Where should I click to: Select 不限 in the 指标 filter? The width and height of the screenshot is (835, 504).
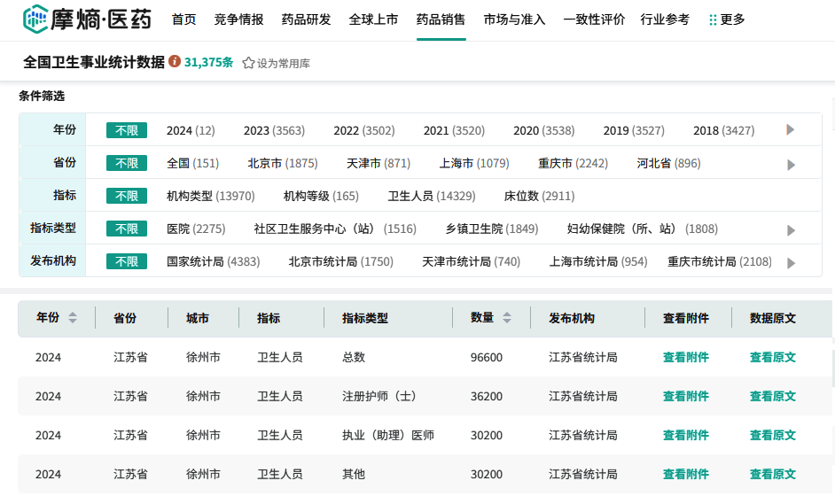pos(126,196)
